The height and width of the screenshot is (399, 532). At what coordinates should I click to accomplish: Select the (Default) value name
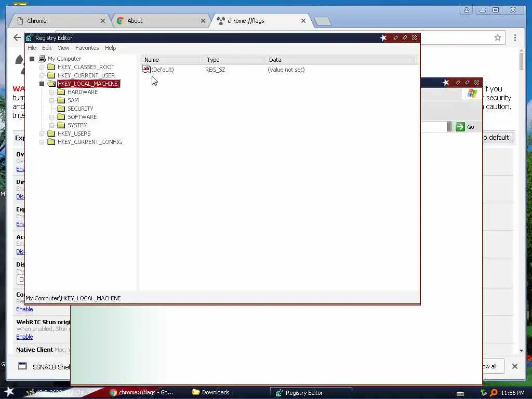pyautogui.click(x=163, y=70)
